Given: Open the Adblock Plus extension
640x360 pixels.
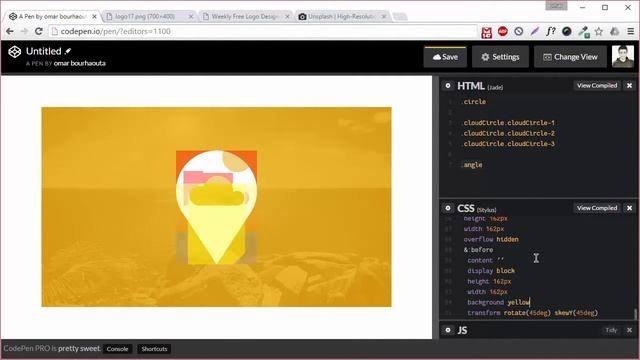Looking at the screenshot, I should (503, 31).
